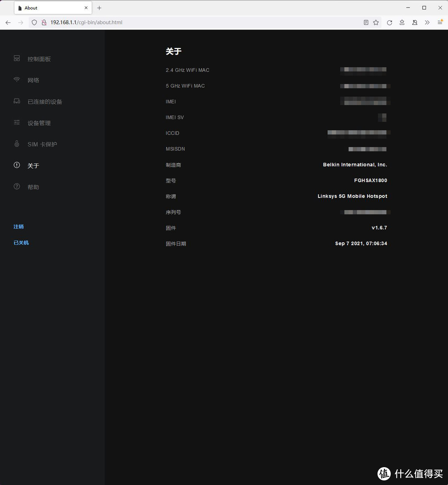Viewport: 448px width, 485px height.
Task: Click the 序列号 serial number label
Action: 173,212
